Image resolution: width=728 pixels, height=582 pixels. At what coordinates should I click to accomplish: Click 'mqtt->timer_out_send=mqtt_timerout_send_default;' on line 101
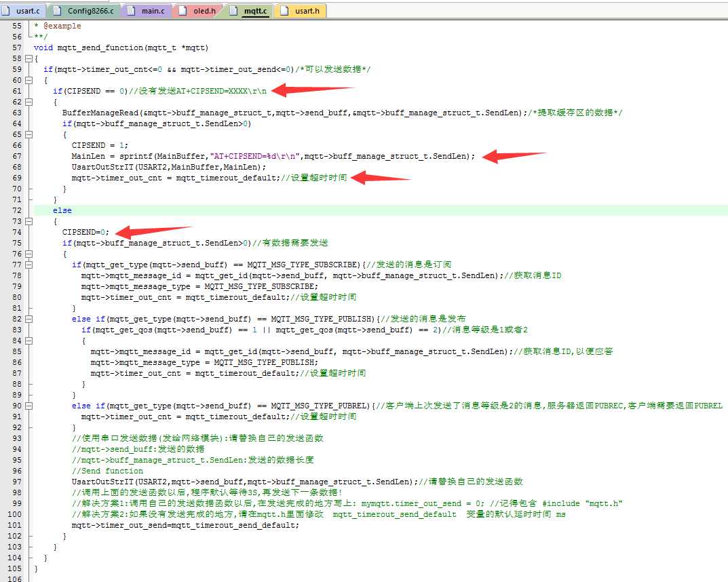(185, 526)
